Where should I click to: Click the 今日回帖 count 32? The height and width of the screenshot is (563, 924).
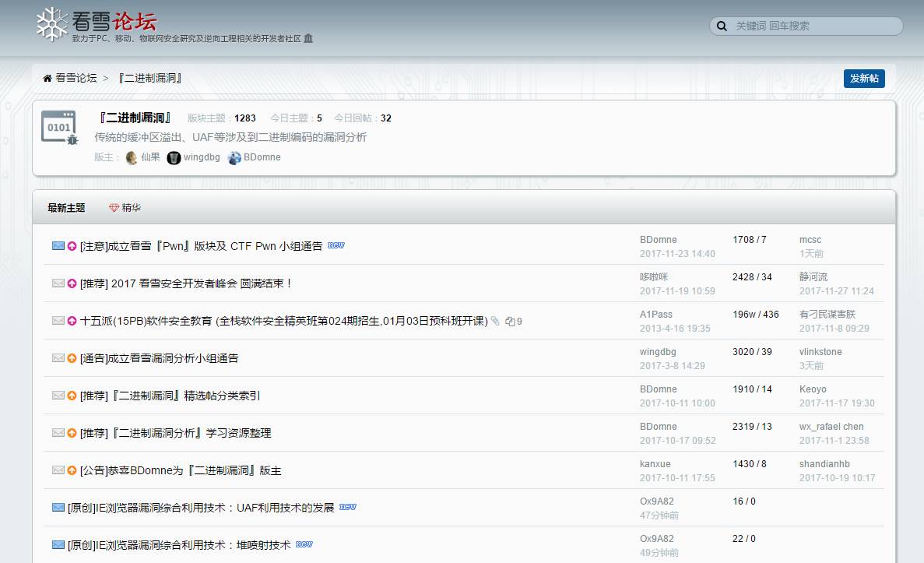pos(386,118)
